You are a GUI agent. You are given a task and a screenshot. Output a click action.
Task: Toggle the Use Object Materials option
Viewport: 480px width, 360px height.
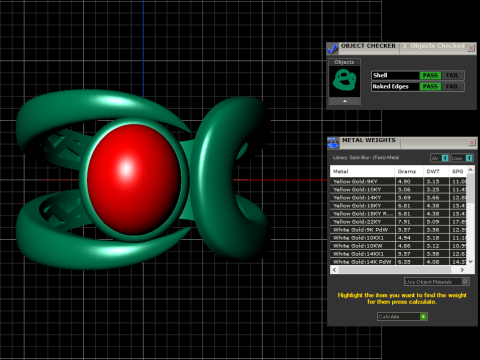click(x=437, y=282)
